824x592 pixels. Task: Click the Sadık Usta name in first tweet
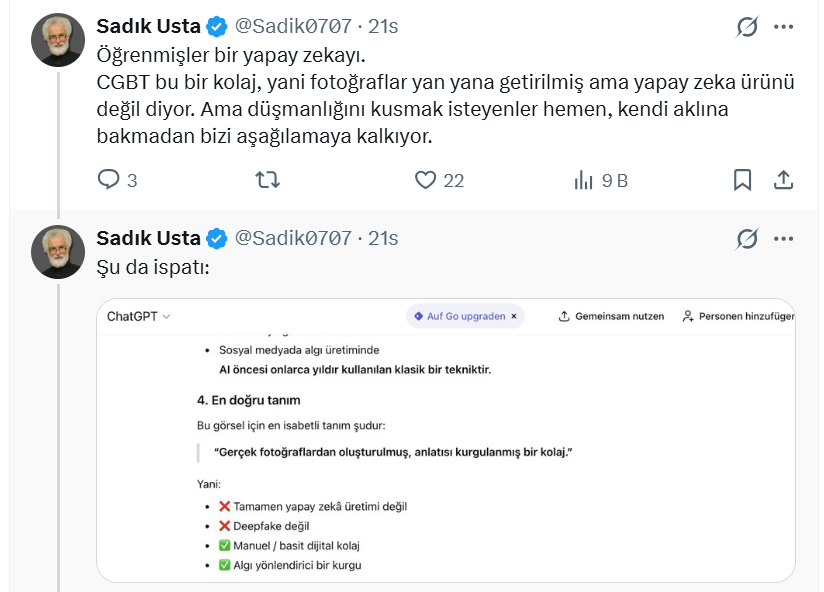(x=148, y=26)
